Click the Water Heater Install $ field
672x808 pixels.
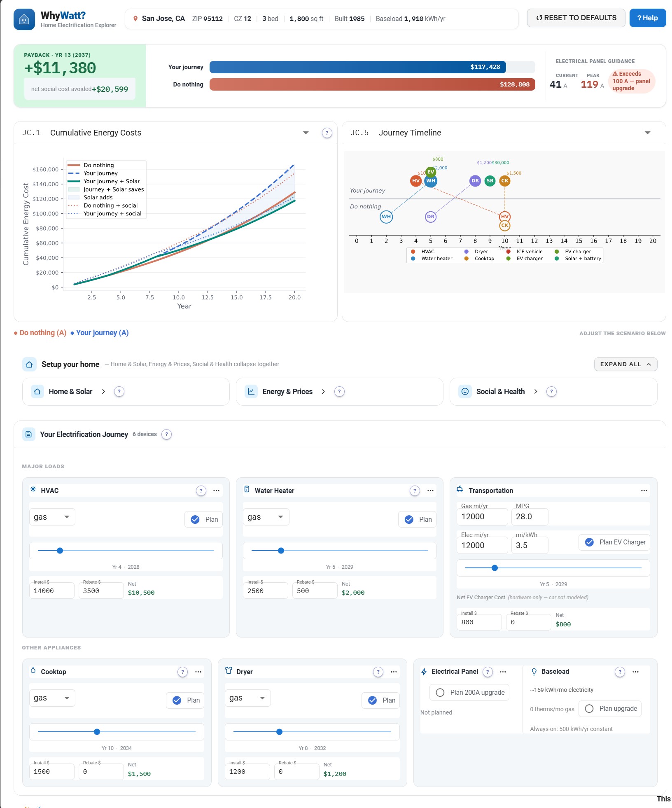point(266,591)
